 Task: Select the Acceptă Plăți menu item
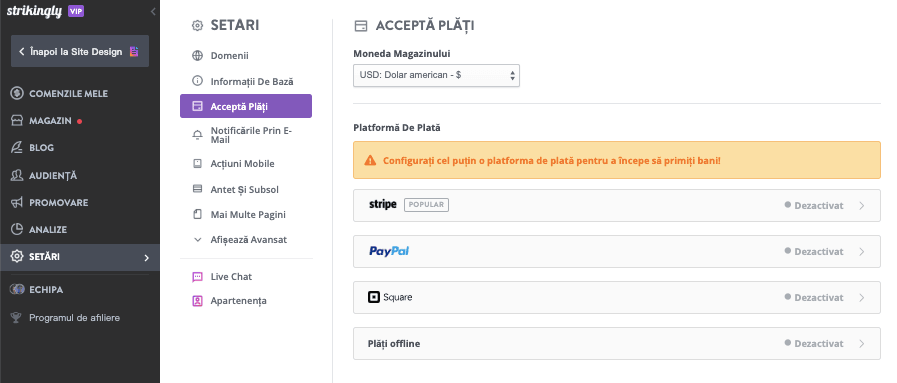(x=246, y=106)
